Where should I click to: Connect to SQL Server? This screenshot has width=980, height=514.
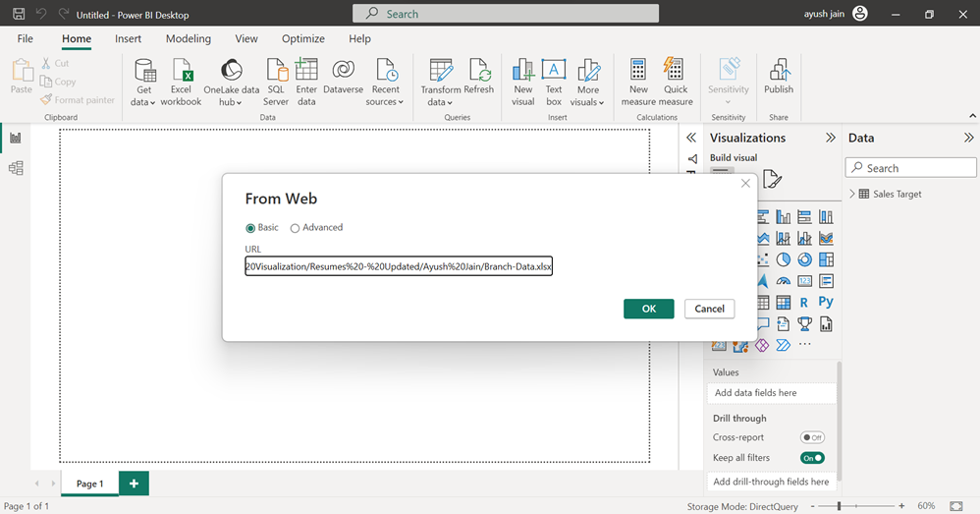click(276, 82)
